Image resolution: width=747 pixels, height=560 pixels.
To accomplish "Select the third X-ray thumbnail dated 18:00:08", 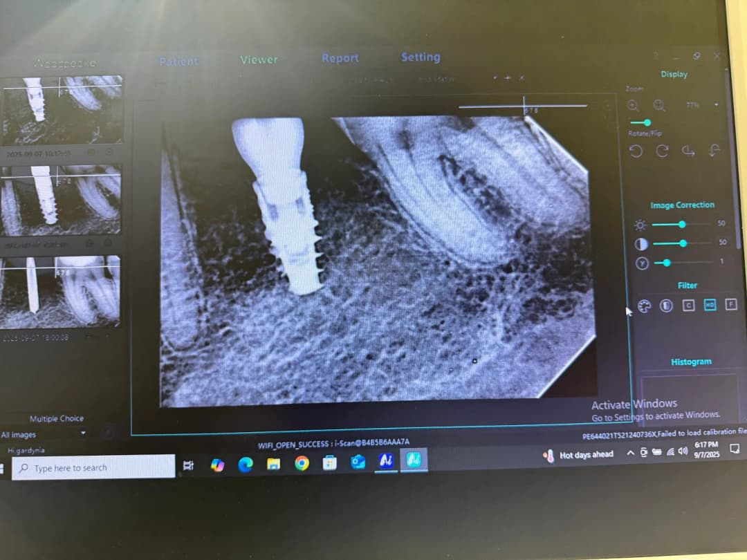I will [x=60, y=292].
